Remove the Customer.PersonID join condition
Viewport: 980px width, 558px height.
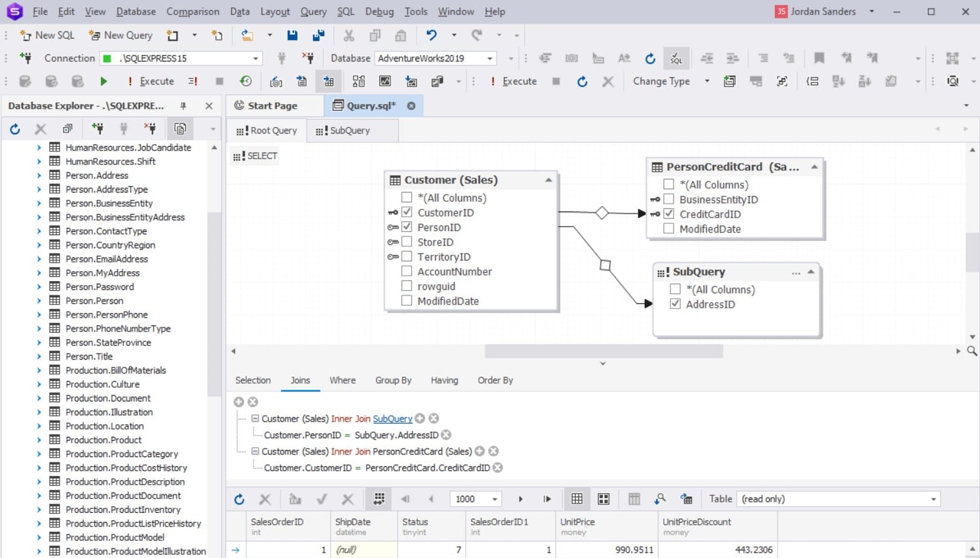click(x=446, y=435)
